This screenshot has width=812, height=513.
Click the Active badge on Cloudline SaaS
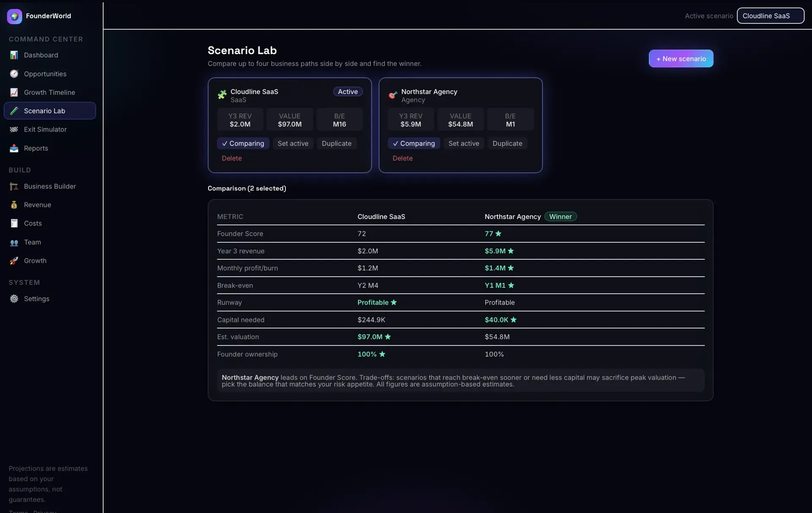pos(348,92)
